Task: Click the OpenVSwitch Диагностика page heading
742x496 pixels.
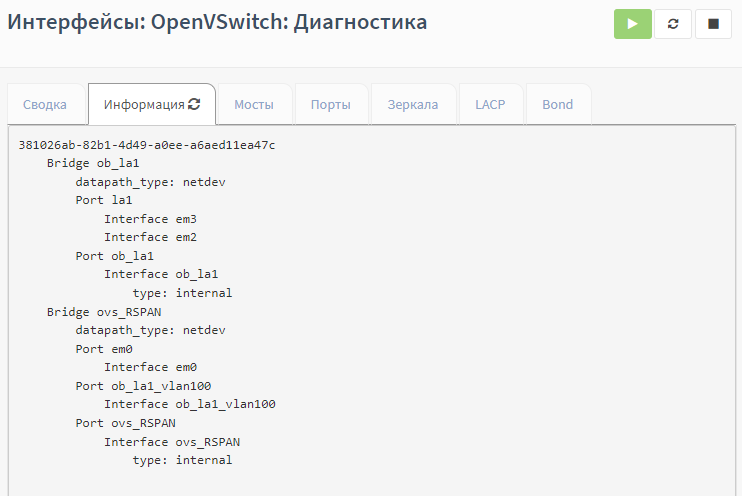Action: tap(217, 22)
